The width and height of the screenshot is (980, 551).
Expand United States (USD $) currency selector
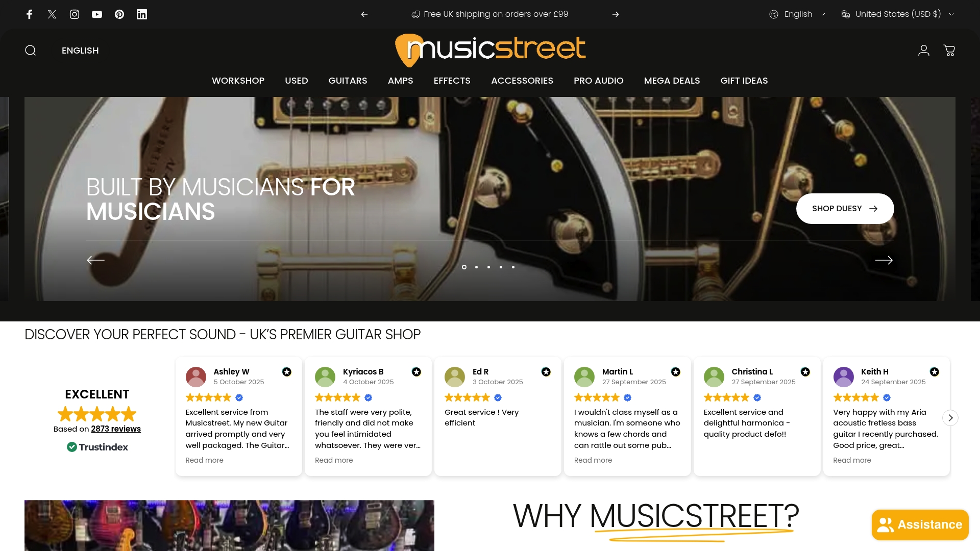pos(898,14)
